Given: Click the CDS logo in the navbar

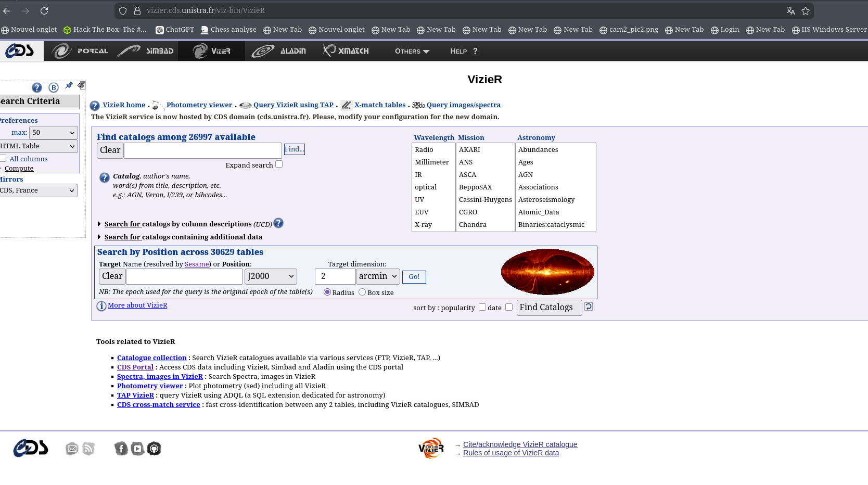Looking at the screenshot, I should (20, 51).
